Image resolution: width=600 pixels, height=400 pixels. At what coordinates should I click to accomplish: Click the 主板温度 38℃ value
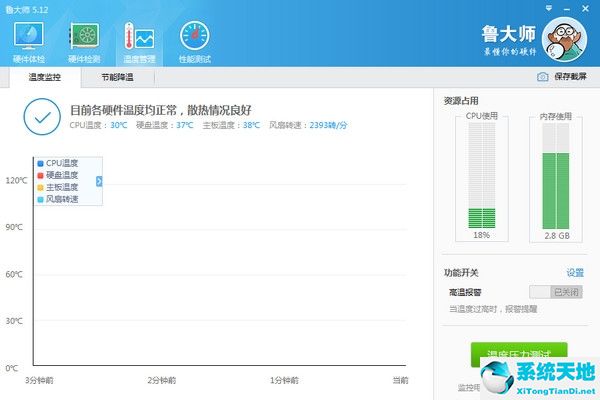[x=251, y=125]
